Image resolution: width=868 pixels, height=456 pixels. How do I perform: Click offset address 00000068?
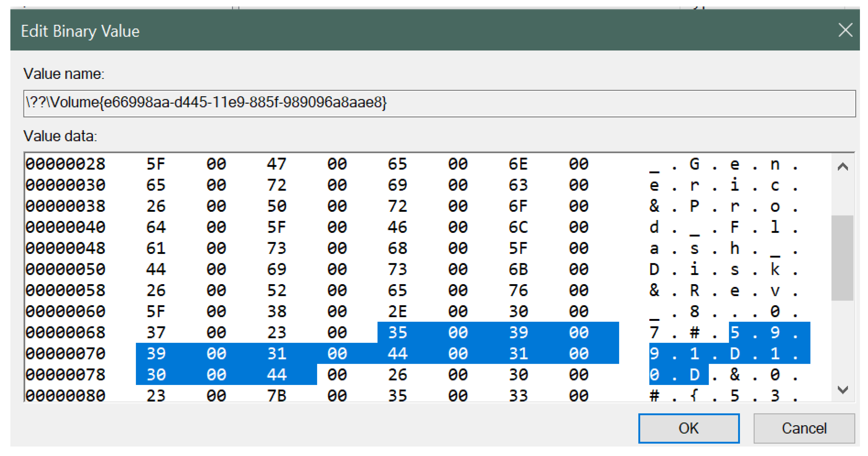[x=65, y=333]
